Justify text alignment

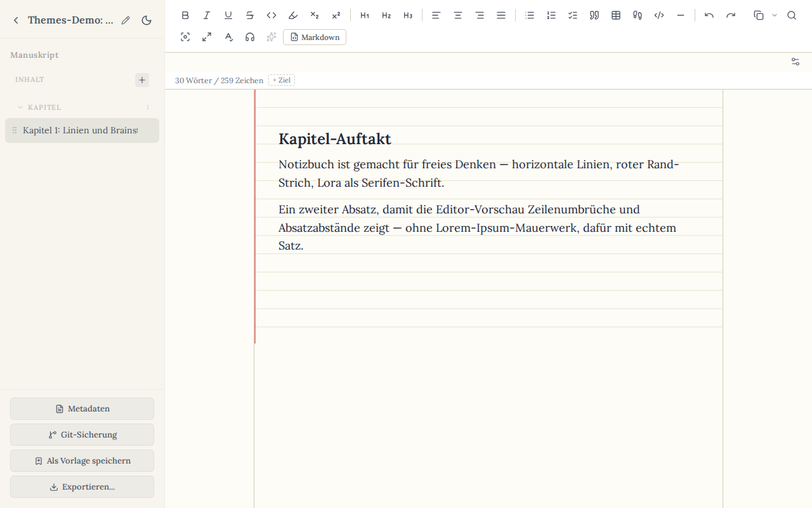(x=501, y=15)
